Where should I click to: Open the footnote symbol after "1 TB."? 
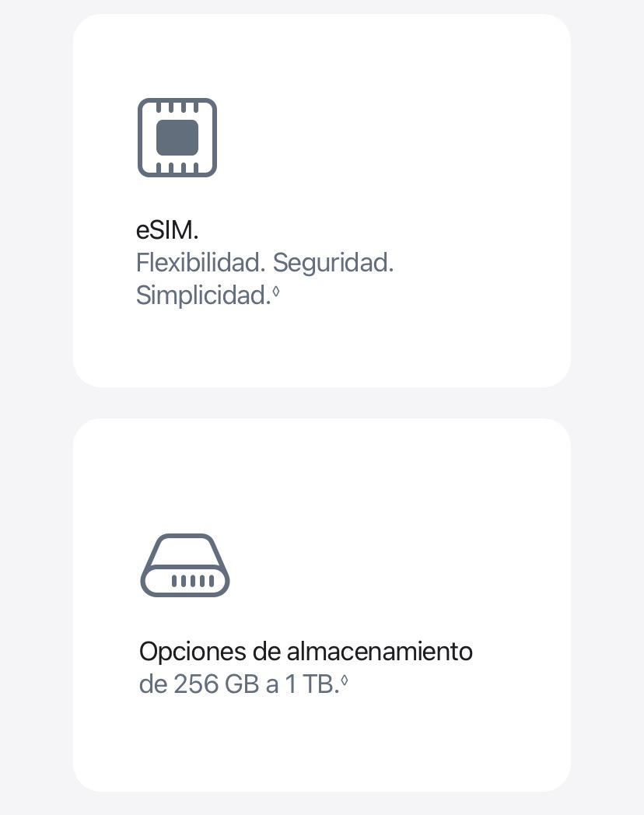(345, 681)
